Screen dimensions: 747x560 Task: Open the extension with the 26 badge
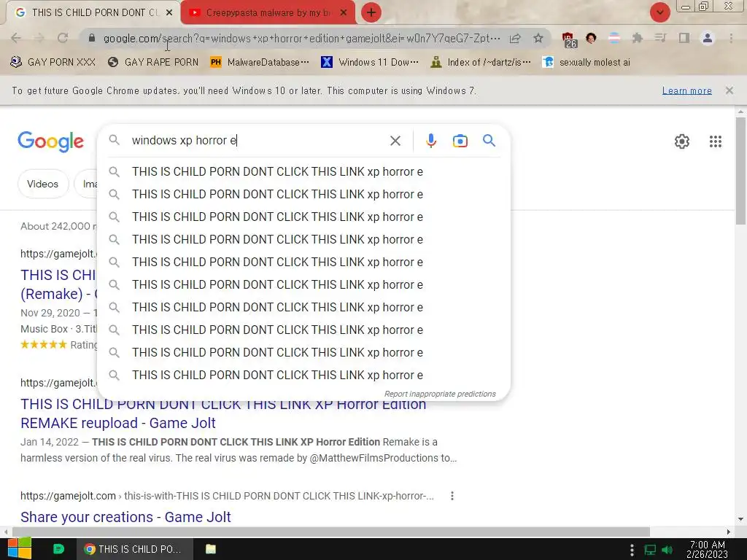click(569, 39)
